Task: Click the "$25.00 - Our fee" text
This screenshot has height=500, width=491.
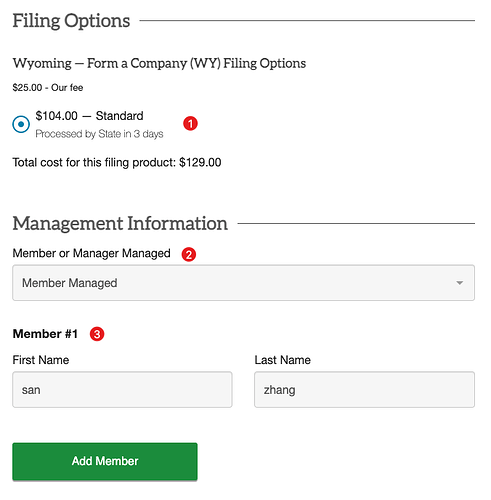Action: click(x=48, y=88)
